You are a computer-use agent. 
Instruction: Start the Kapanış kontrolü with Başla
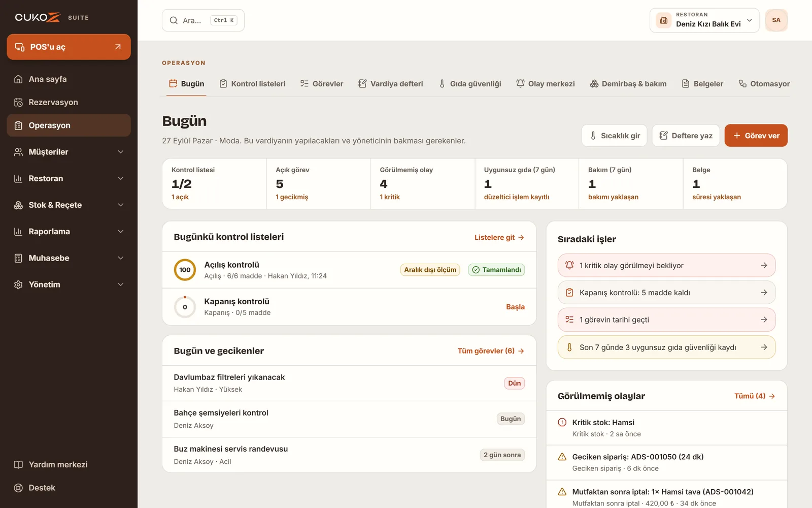pyautogui.click(x=515, y=307)
